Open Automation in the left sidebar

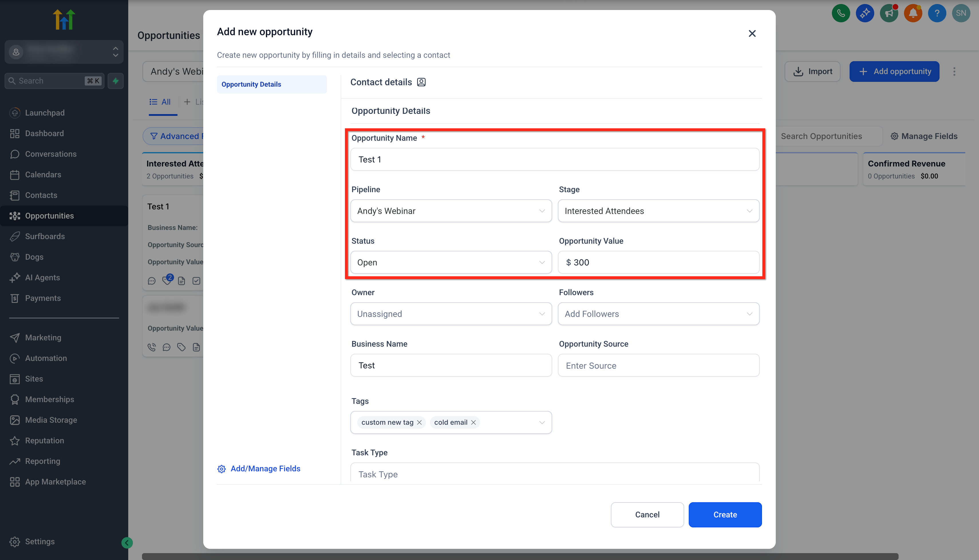point(46,358)
